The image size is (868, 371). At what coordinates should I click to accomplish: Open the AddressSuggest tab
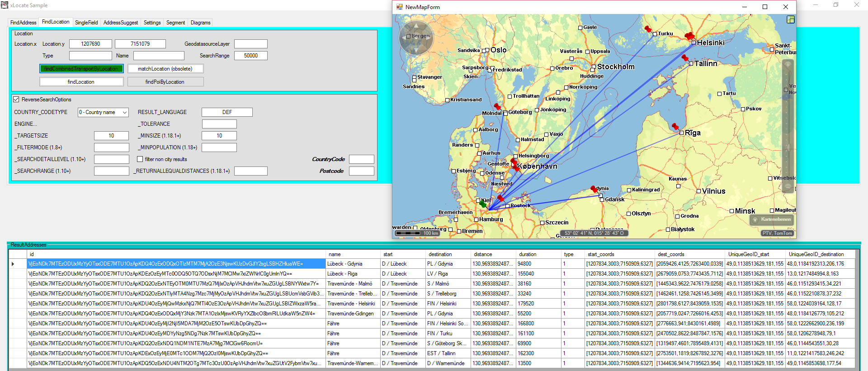pyautogui.click(x=120, y=23)
